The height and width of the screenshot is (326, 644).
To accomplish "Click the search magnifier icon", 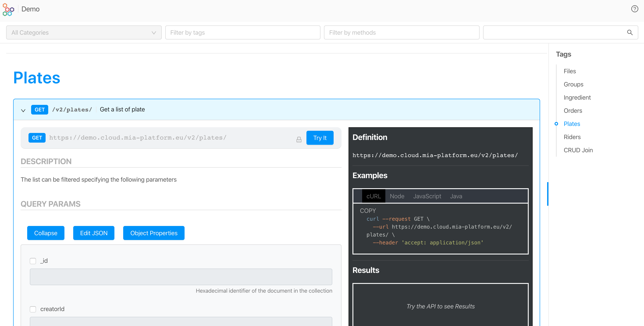I will [630, 32].
